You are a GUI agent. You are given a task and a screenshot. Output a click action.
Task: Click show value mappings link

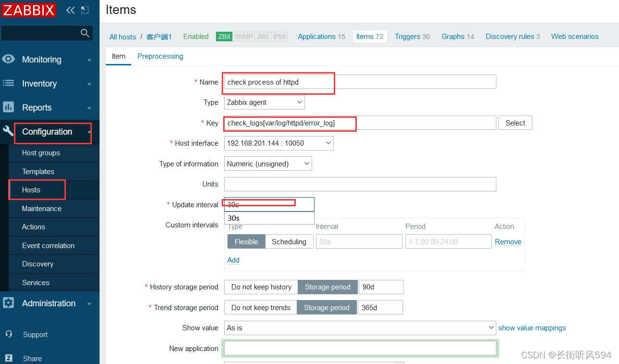[532, 327]
